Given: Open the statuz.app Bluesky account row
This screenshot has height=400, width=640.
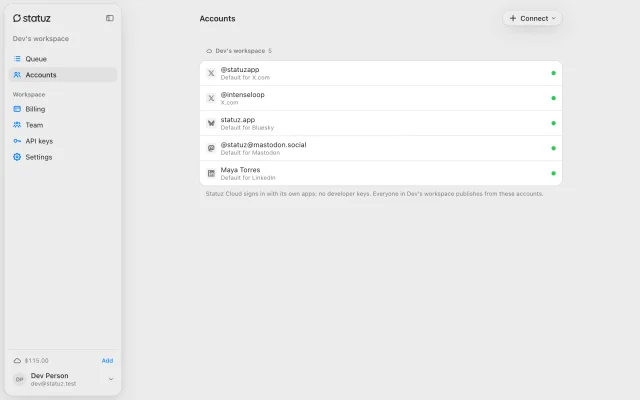Looking at the screenshot, I should click(381, 123).
